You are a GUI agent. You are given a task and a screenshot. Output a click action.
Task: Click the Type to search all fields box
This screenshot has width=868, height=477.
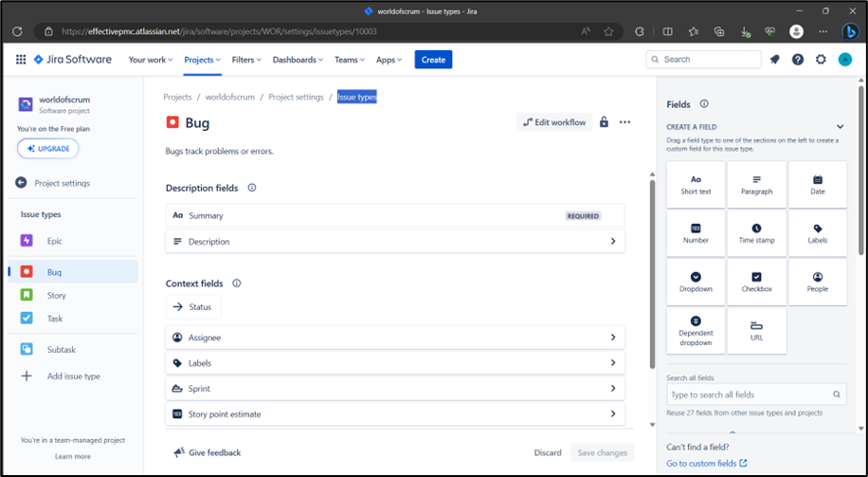coord(756,394)
